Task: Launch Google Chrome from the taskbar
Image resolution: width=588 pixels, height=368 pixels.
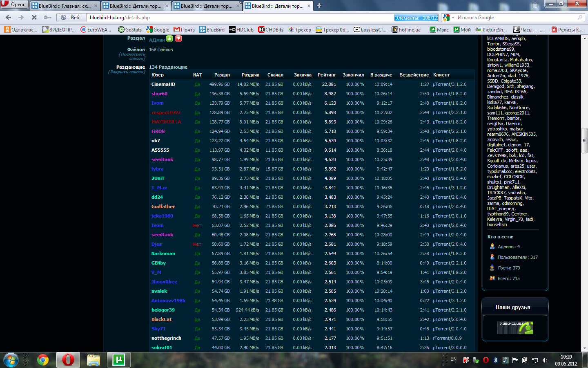Action: click(x=43, y=360)
